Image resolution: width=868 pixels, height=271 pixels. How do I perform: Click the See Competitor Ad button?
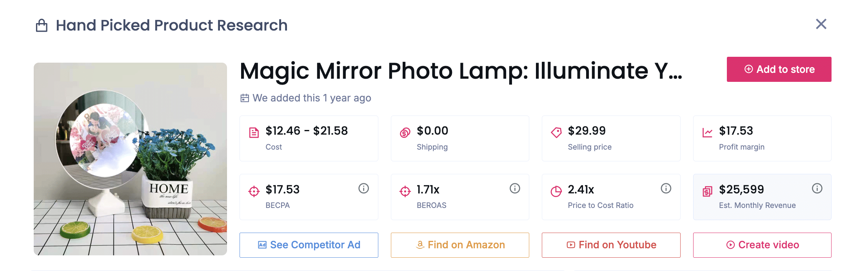click(x=309, y=245)
